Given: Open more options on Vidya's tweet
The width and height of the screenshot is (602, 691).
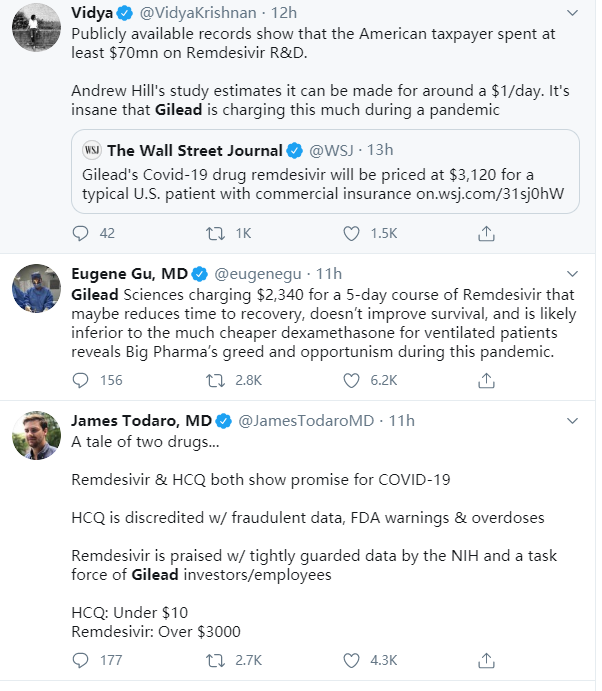Looking at the screenshot, I should tap(571, 14).
